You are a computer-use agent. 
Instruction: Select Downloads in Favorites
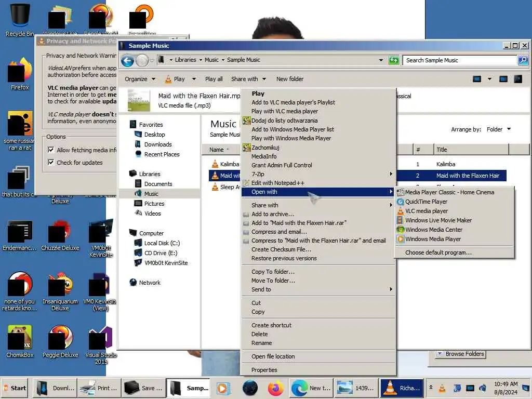coord(158,144)
